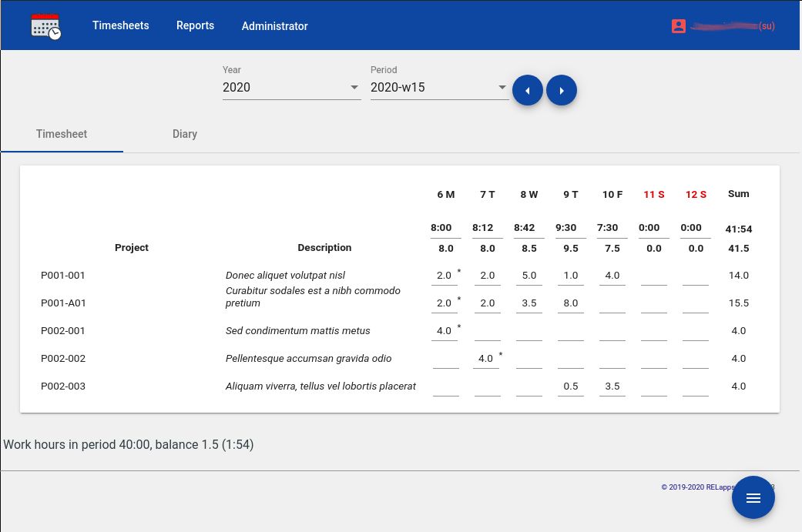Click the Wednesday hours cell for P001-A01
802x532 pixels.
click(529, 303)
